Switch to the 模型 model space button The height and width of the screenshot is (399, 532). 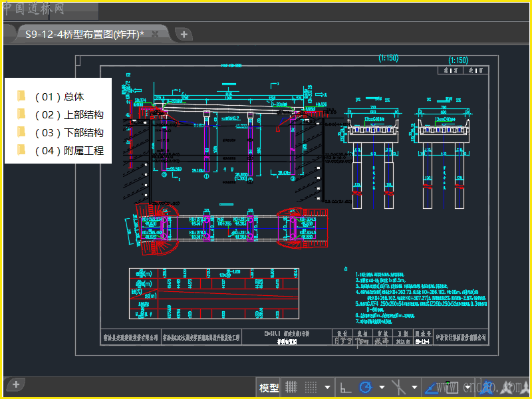[x=269, y=387]
